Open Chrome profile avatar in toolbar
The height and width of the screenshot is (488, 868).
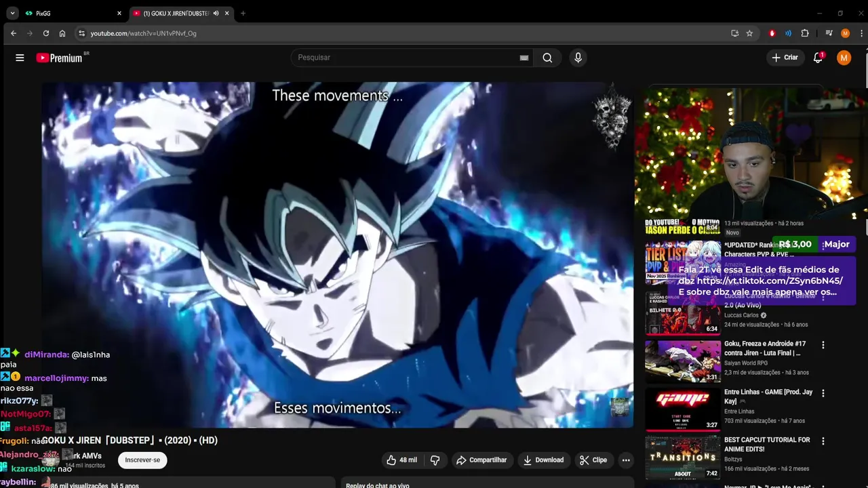845,33
